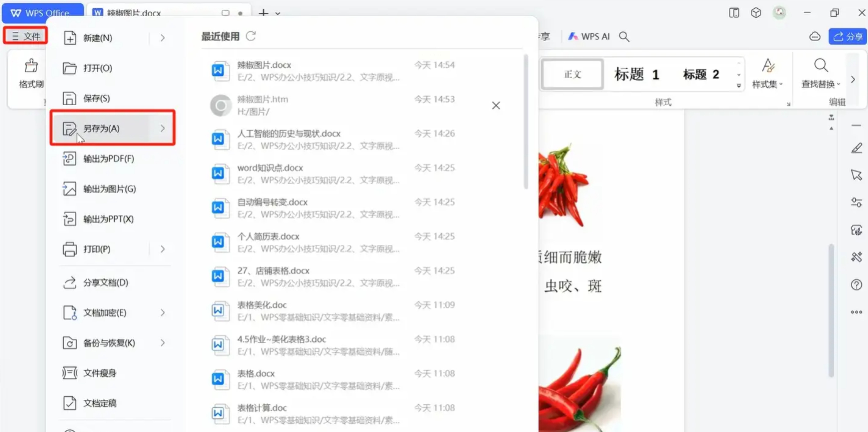Click the search magnifier next to WPS AI
The width and height of the screenshot is (868, 432).
pyautogui.click(x=624, y=36)
